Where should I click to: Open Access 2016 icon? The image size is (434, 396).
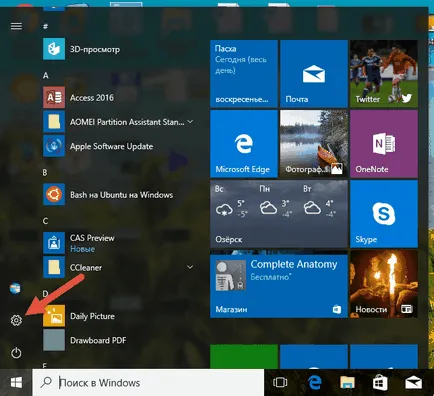pyautogui.click(x=54, y=98)
